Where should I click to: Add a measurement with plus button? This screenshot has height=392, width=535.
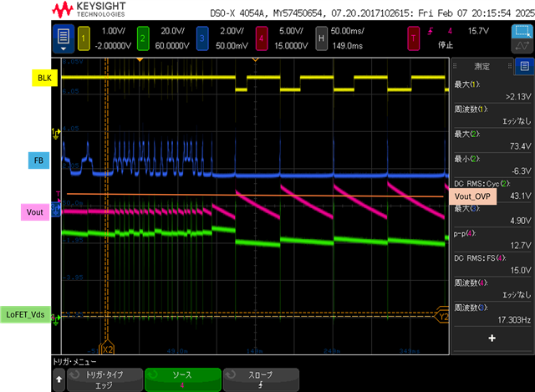click(492, 339)
